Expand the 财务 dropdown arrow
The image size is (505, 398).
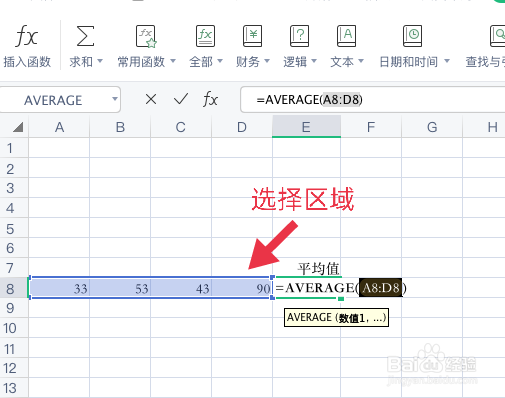coord(267,61)
